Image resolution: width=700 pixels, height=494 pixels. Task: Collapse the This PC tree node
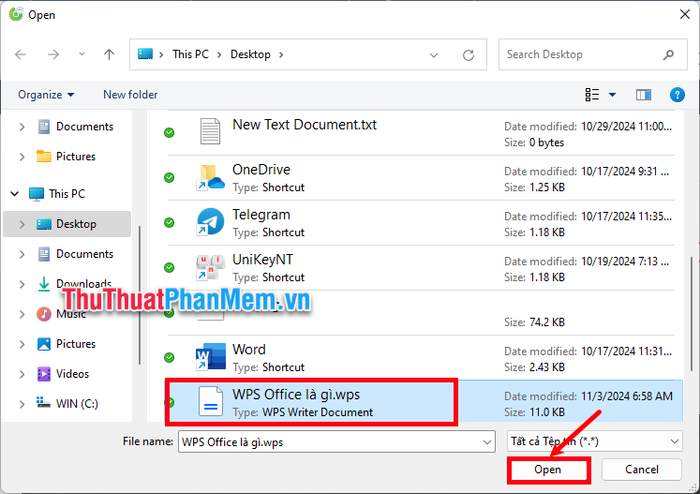15,194
